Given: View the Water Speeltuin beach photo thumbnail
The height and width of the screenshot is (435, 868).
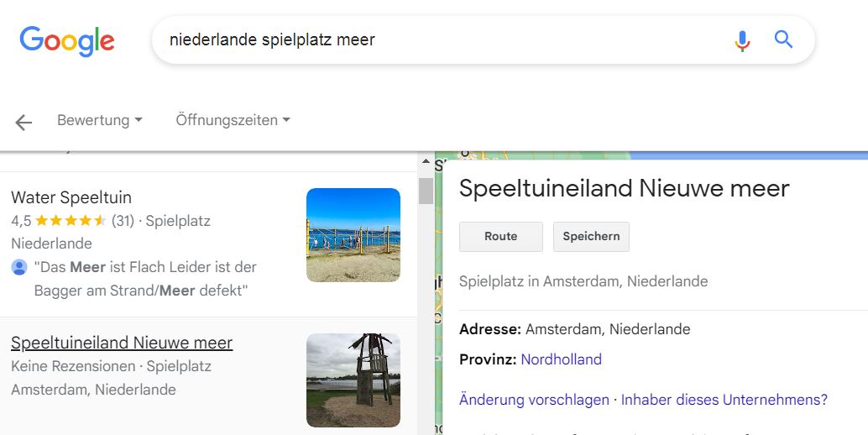Looking at the screenshot, I should click(353, 235).
